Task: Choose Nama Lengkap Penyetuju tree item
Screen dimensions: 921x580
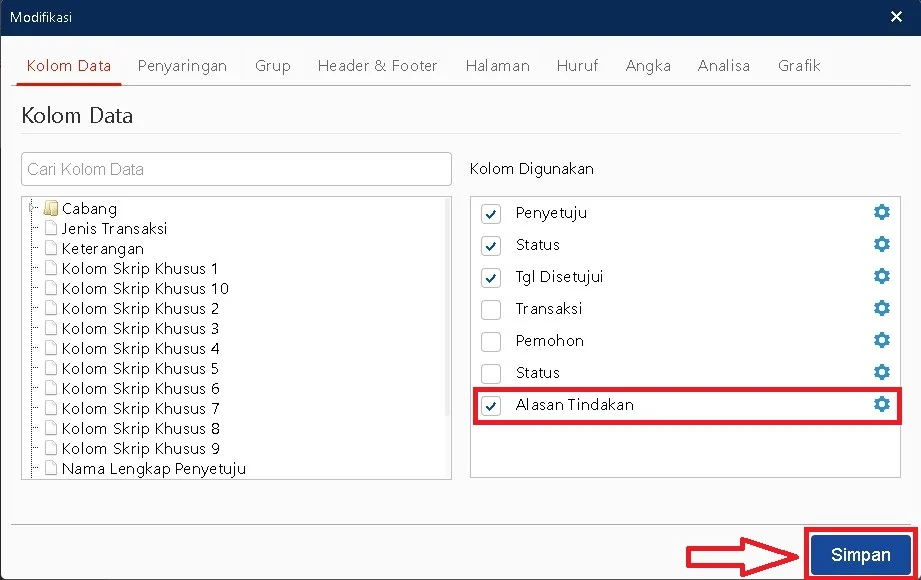Action: [153, 468]
